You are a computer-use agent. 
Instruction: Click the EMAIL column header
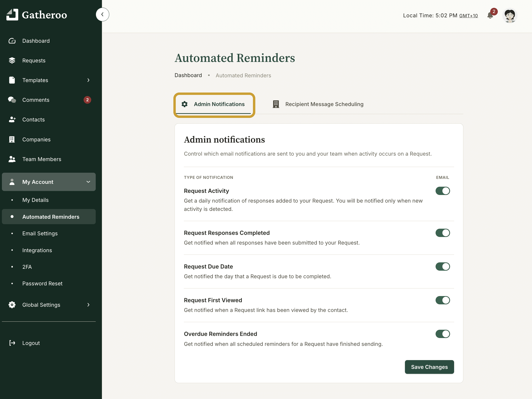[x=442, y=177]
